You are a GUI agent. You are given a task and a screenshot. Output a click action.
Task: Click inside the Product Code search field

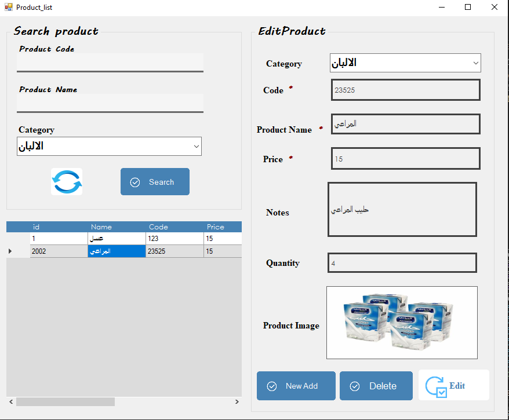coord(110,61)
